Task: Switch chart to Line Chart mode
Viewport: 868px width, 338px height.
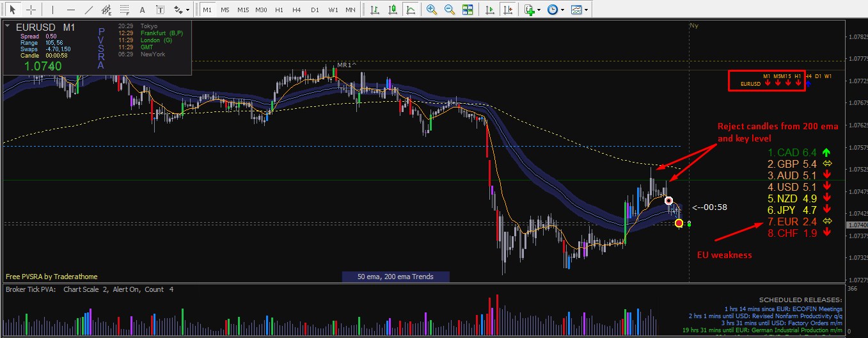Action: click(x=409, y=10)
